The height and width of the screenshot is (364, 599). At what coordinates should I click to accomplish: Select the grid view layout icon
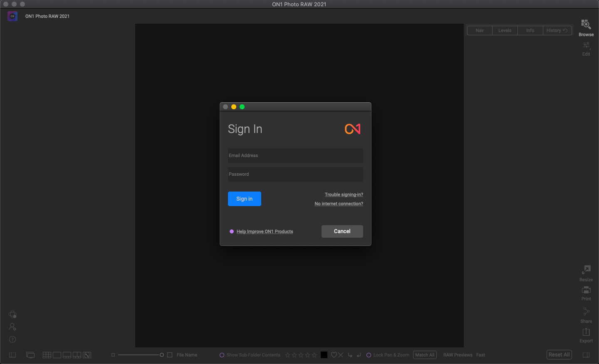(x=47, y=355)
